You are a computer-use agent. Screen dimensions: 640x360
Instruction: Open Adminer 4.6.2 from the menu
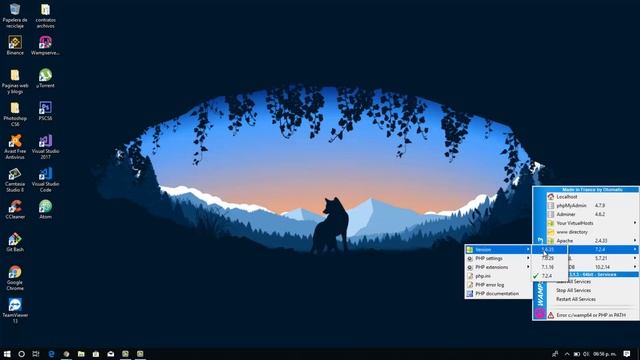point(592,214)
